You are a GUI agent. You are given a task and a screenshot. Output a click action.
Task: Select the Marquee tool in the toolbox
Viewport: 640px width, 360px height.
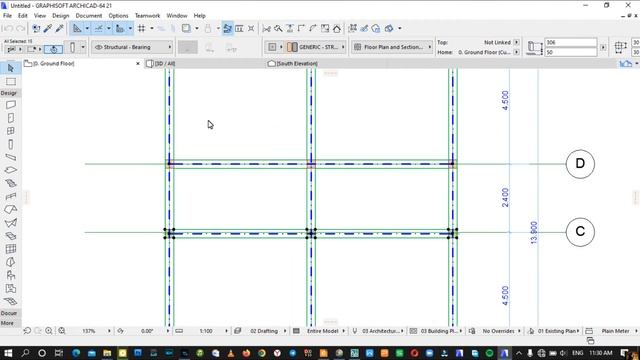pos(11,82)
